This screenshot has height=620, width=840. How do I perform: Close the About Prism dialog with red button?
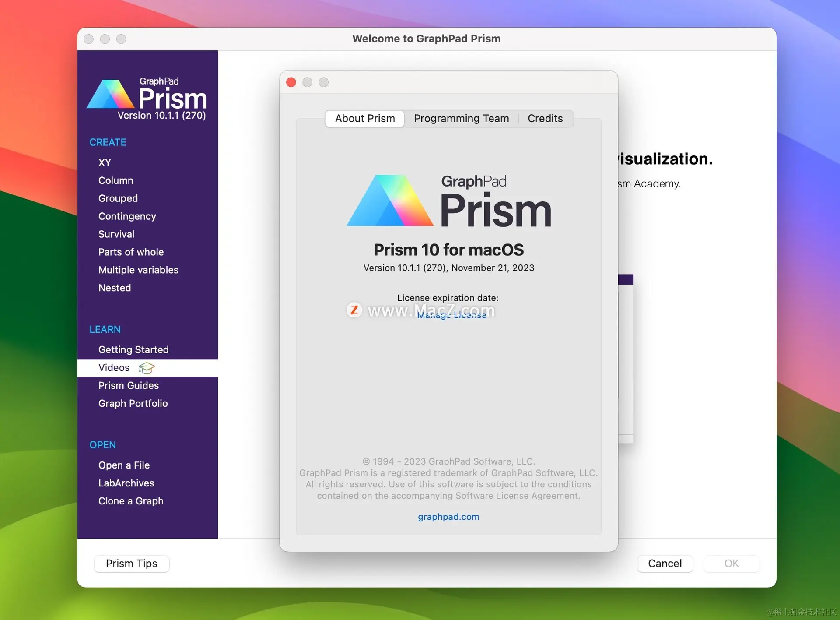click(291, 82)
